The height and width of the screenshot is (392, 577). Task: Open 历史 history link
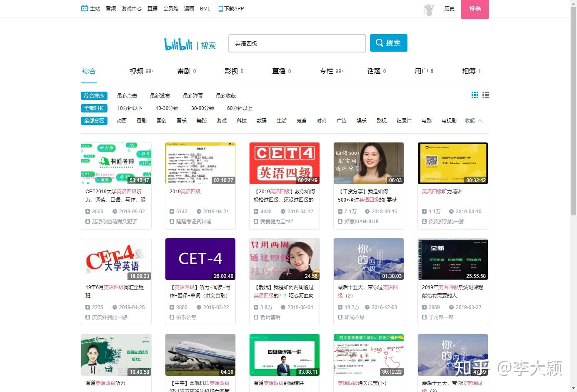click(450, 9)
